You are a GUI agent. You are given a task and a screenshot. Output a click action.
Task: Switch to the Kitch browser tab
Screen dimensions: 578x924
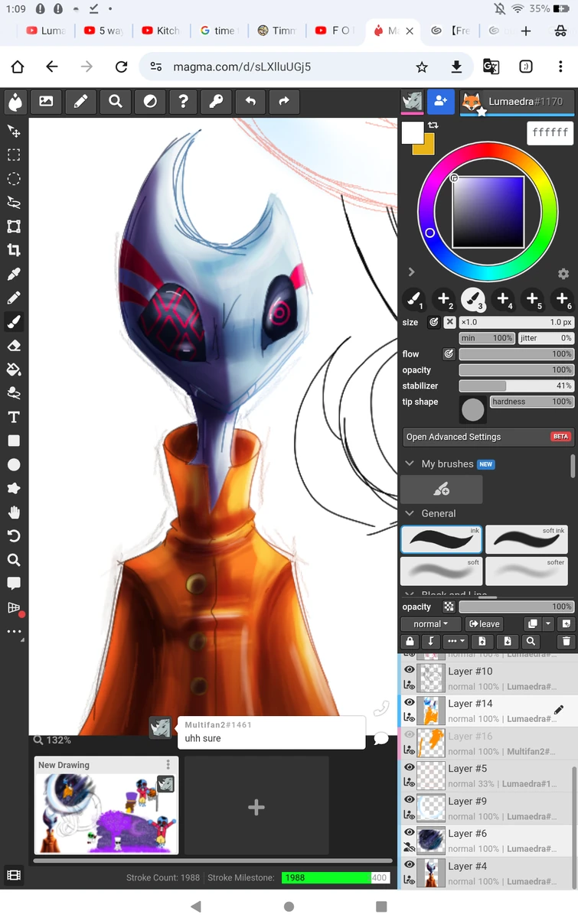[161, 31]
